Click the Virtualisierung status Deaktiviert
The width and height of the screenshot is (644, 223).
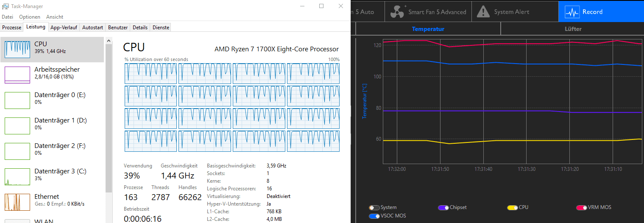(279, 196)
